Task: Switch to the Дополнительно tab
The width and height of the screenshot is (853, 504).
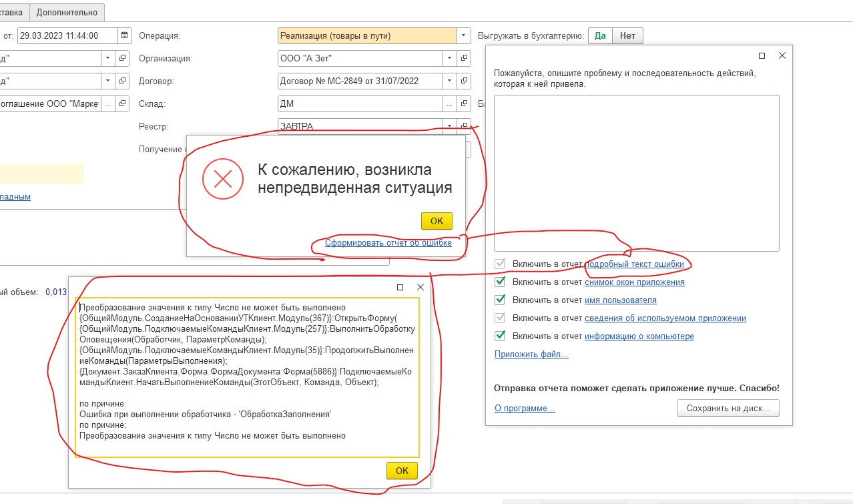Action: click(x=67, y=12)
